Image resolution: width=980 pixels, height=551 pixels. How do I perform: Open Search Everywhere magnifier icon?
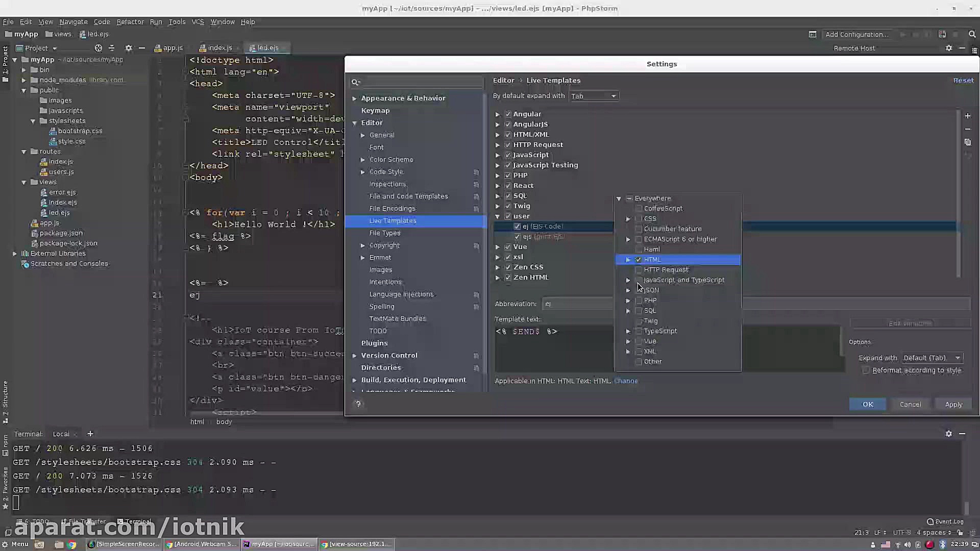click(x=972, y=34)
